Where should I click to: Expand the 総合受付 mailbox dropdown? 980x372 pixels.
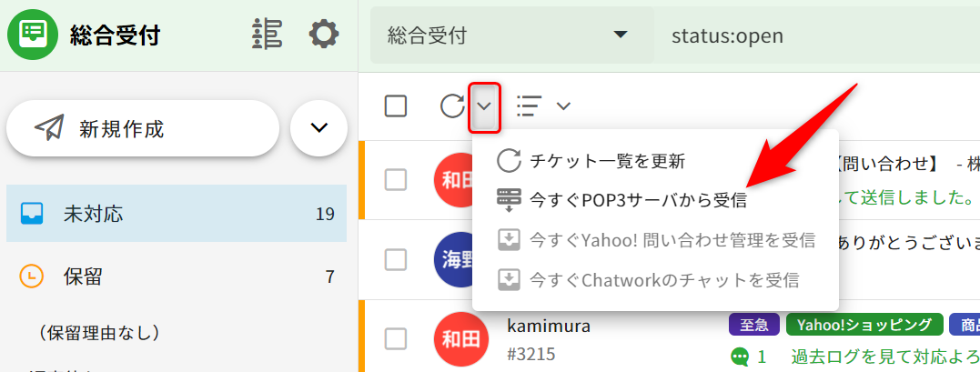coord(621,35)
